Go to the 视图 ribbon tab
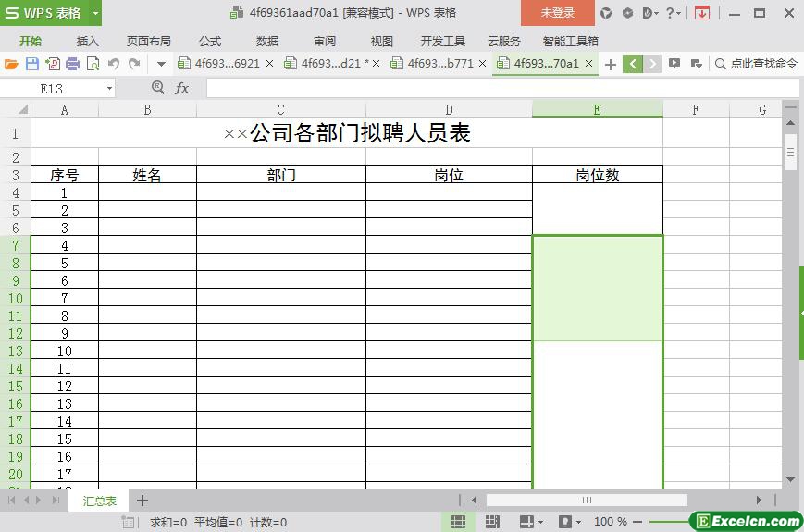804x532 pixels. pyautogui.click(x=381, y=41)
